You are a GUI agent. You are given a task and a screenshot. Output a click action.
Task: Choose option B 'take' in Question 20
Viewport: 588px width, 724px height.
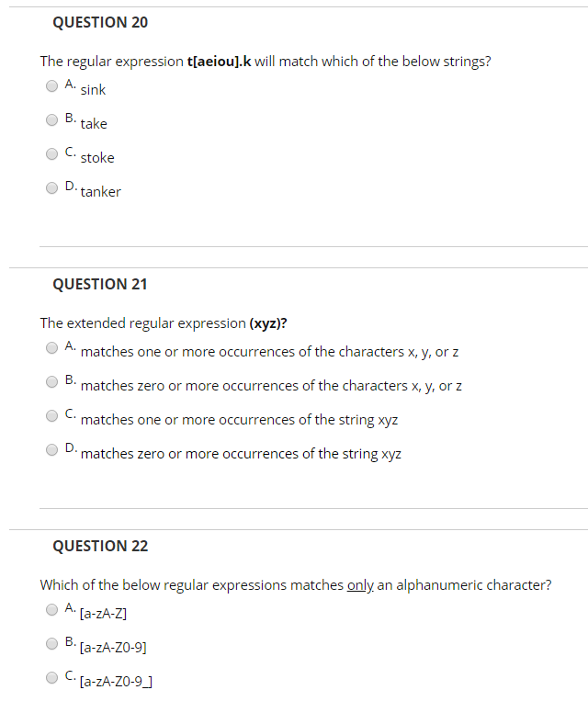[x=51, y=120]
